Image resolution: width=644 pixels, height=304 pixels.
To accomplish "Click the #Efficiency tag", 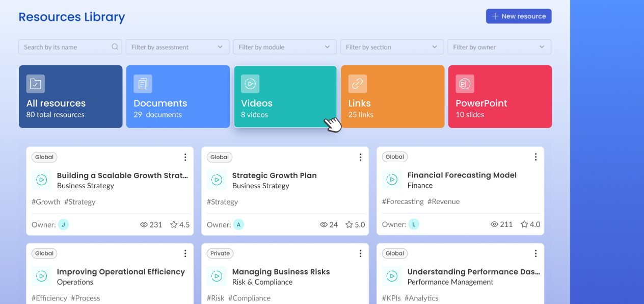I will click(x=49, y=298).
